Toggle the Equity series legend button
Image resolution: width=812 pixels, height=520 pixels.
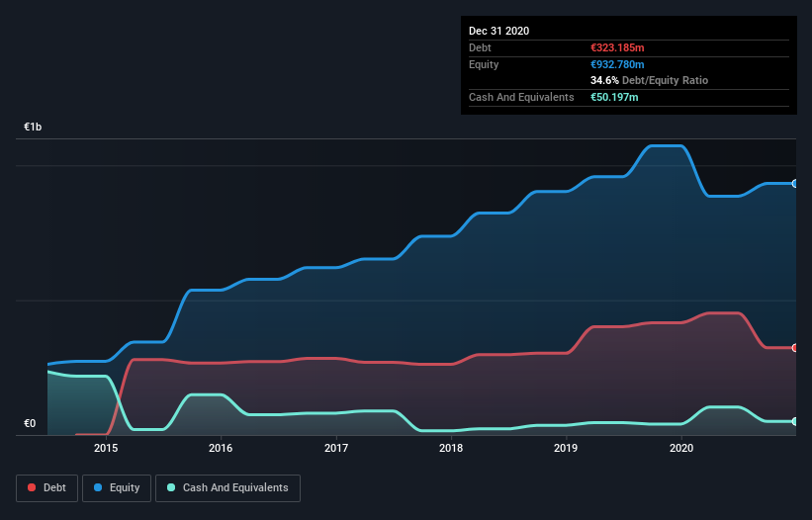pyautogui.click(x=117, y=488)
